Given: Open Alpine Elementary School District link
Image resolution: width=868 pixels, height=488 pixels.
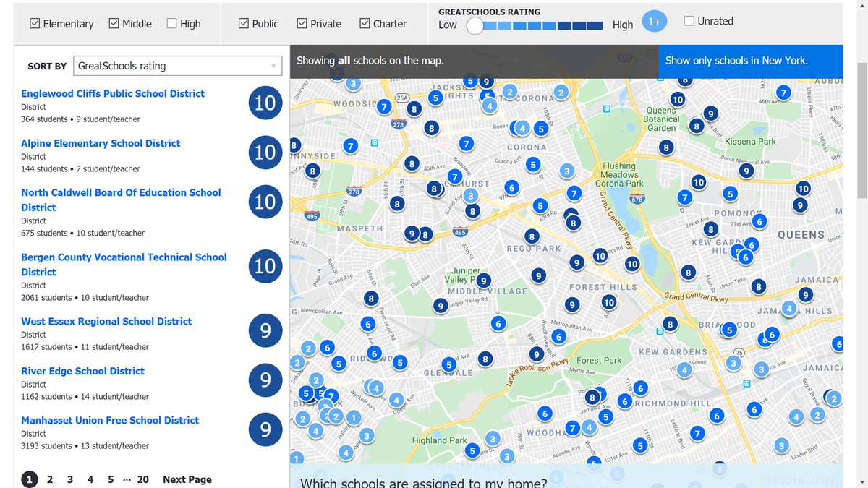Looking at the screenshot, I should (101, 143).
